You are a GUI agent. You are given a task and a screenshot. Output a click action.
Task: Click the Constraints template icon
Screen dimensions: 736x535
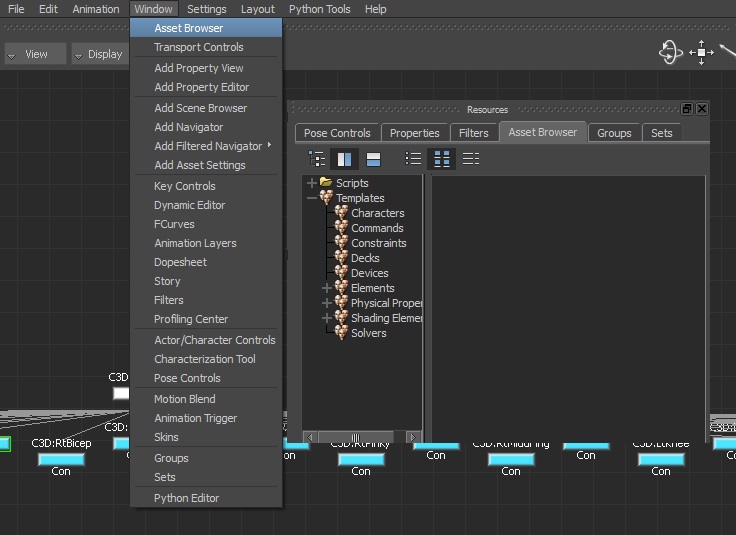point(341,243)
